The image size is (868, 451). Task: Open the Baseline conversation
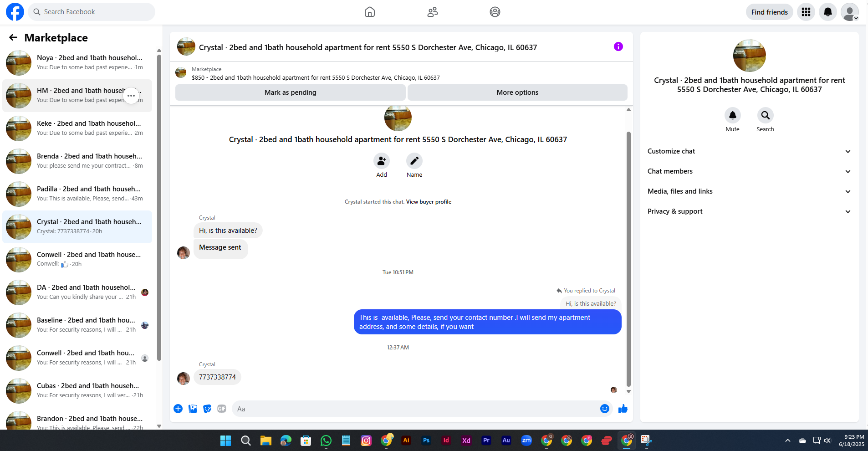point(77,325)
